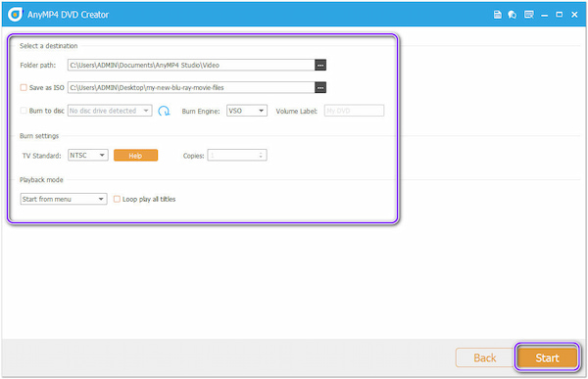Minimize the DVD Creator window
This screenshot has height=379, width=588.
tap(545, 15)
